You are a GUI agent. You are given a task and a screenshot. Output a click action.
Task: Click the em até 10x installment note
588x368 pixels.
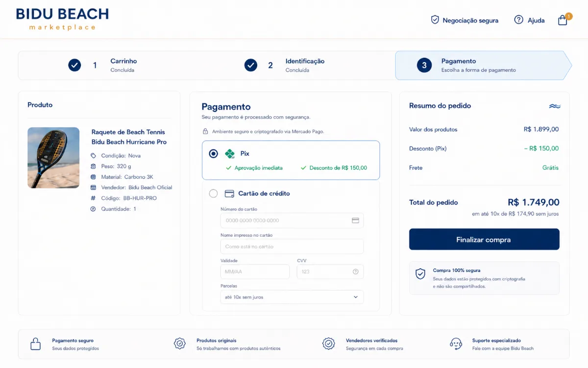pyautogui.click(x=515, y=214)
